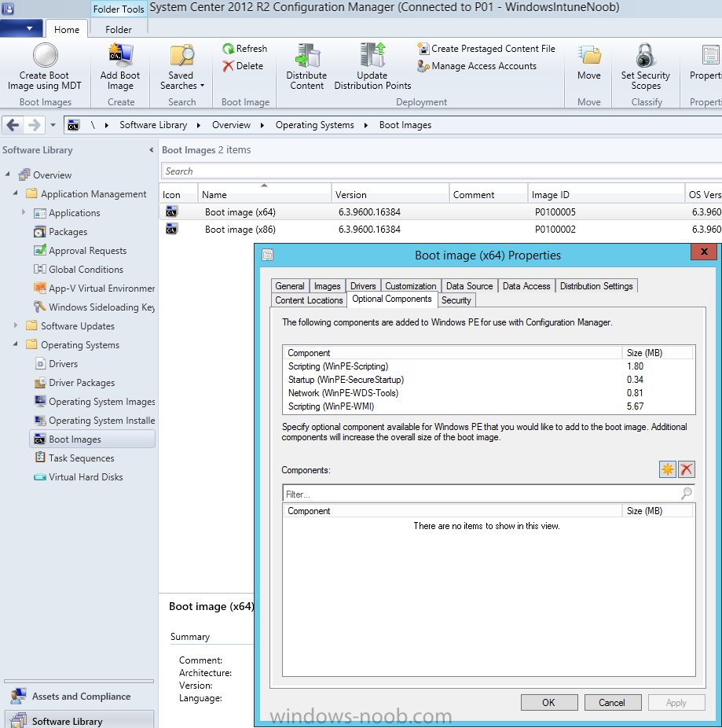Select Global Conditions node
This screenshot has height=728, width=722.
pos(86,270)
